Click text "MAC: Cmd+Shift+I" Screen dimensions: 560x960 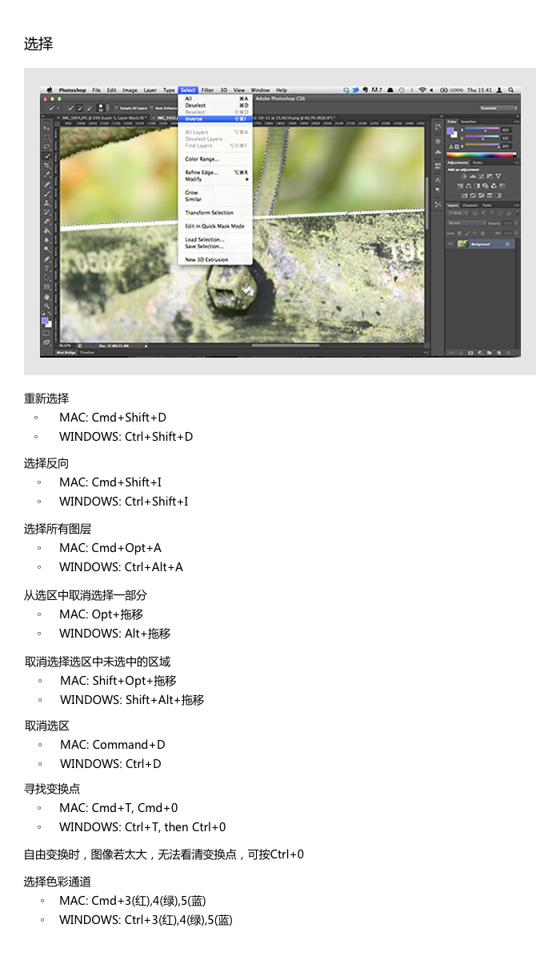(x=110, y=482)
